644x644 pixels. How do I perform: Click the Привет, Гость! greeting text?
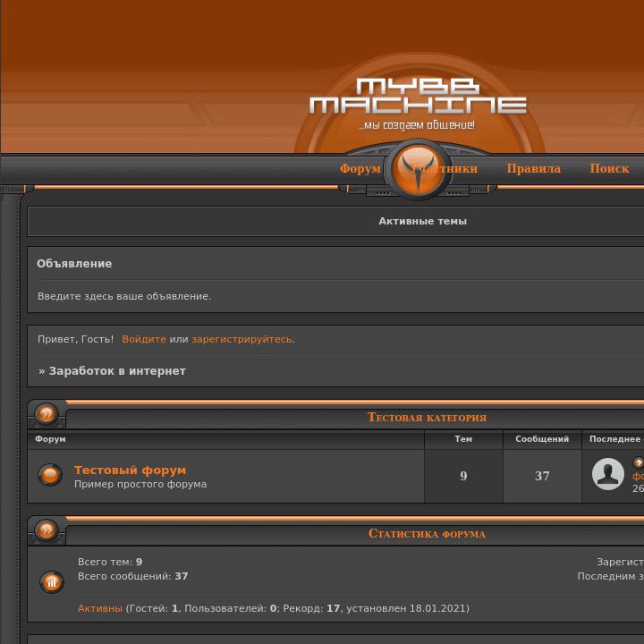click(75, 339)
